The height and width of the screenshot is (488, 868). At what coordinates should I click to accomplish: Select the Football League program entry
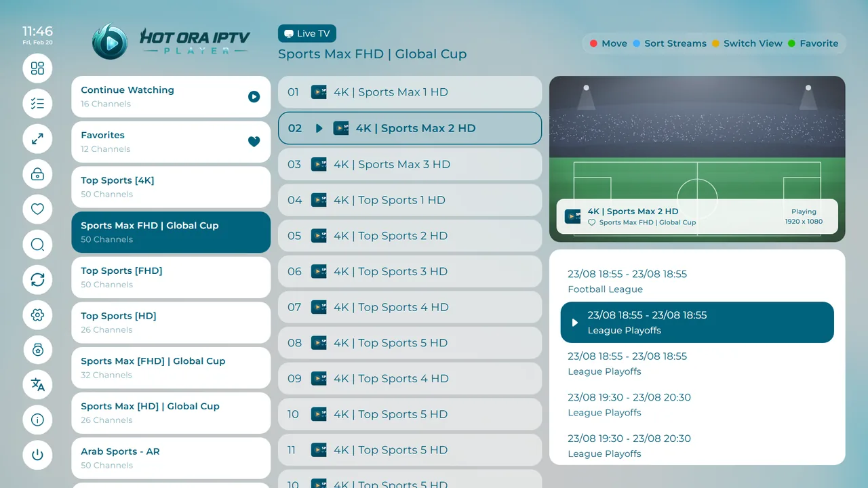[697, 281]
